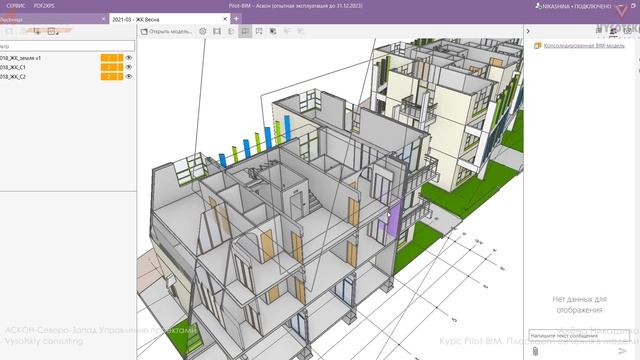Image resolution: width=640 pixels, height=360 pixels.
Task: Add a new tab with plus button
Action: click(236, 19)
